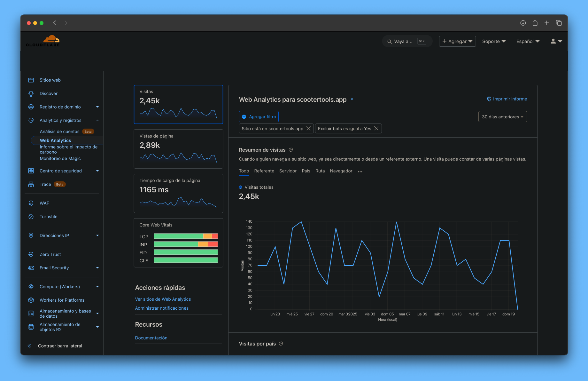
Task: Open the Zero Trust section
Action: click(50, 254)
